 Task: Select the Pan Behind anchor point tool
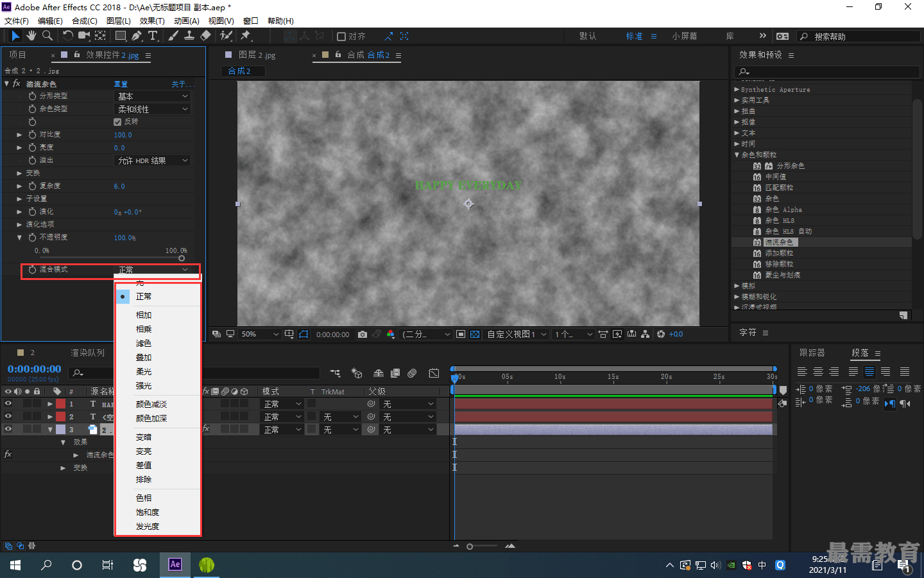(x=101, y=36)
